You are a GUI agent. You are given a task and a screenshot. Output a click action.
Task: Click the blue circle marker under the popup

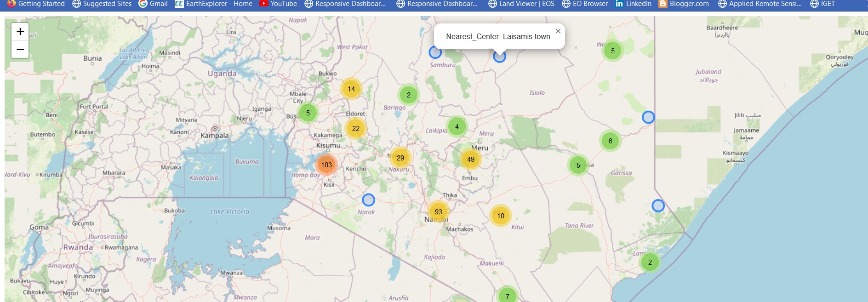[x=499, y=57]
